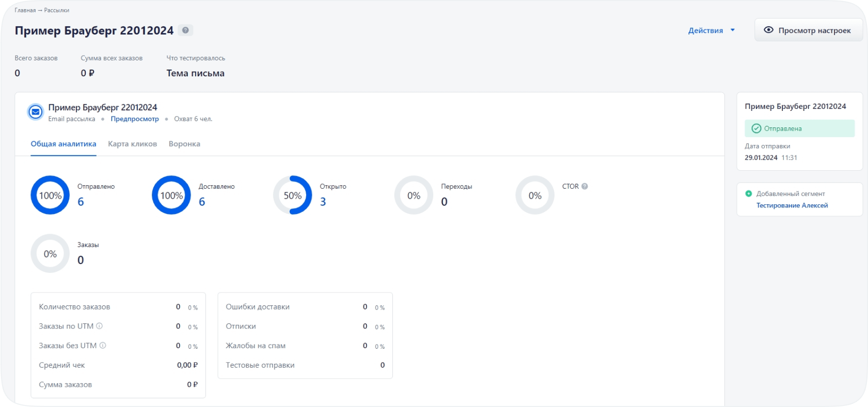Click the page title Пример Брауберг 22012024
The image size is (868, 407).
tap(94, 30)
